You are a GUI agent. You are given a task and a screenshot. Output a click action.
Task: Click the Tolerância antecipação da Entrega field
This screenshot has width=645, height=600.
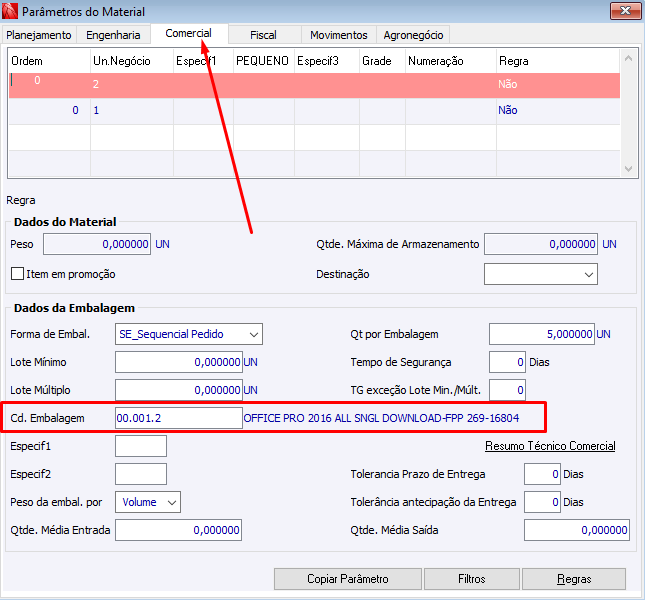[x=542, y=502]
